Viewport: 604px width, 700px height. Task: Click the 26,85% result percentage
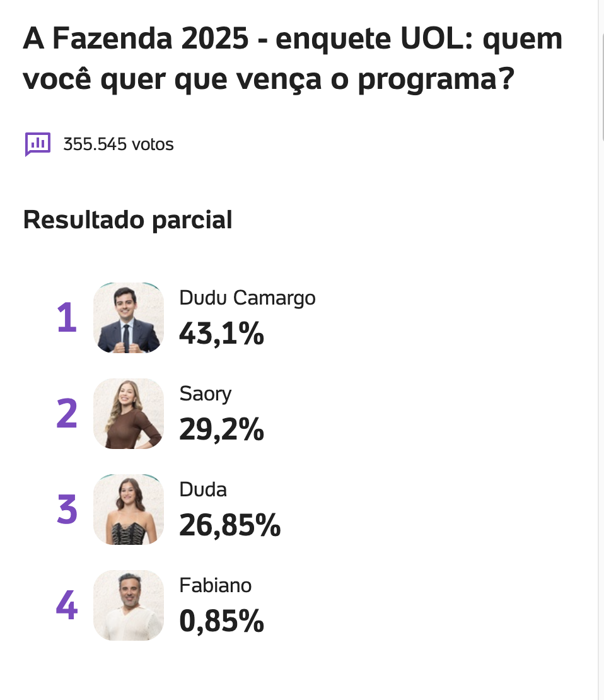click(x=229, y=525)
